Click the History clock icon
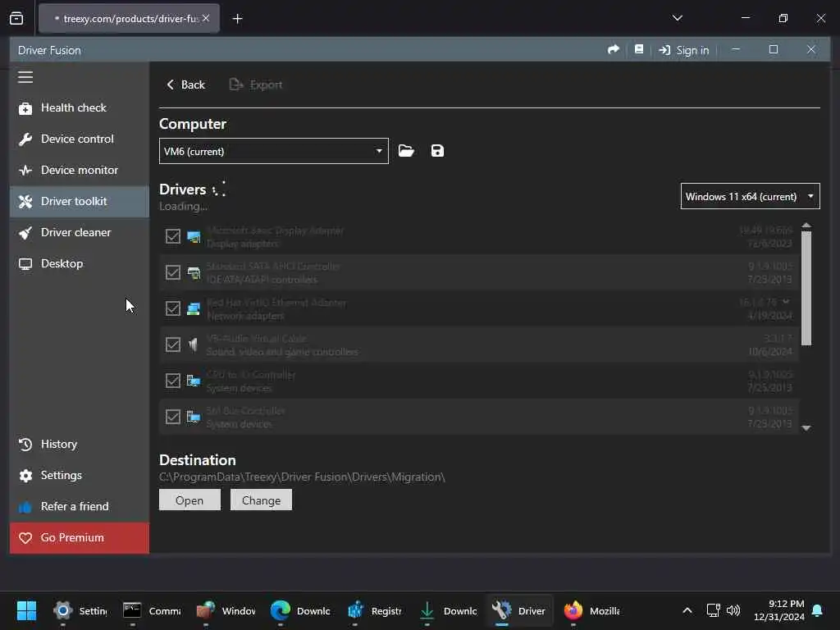Screen dimensions: 840x630 tap(25, 445)
